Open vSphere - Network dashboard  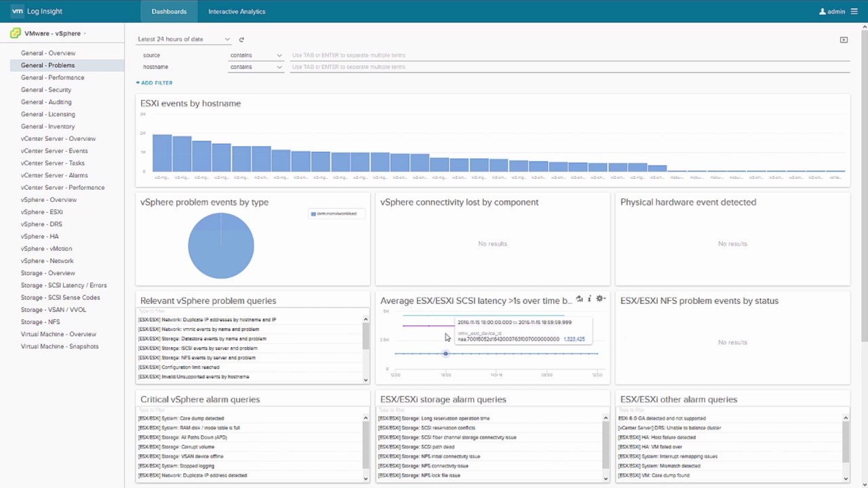47,261
